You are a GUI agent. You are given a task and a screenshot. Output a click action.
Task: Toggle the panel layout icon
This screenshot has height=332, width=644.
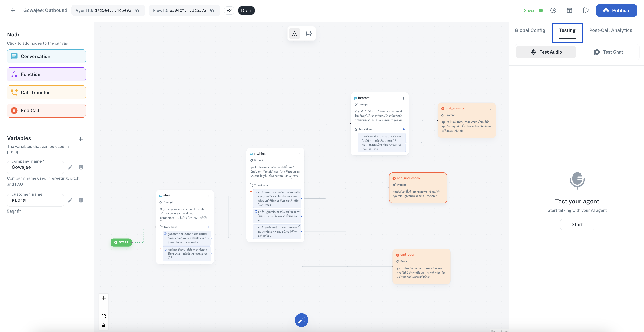tap(570, 11)
